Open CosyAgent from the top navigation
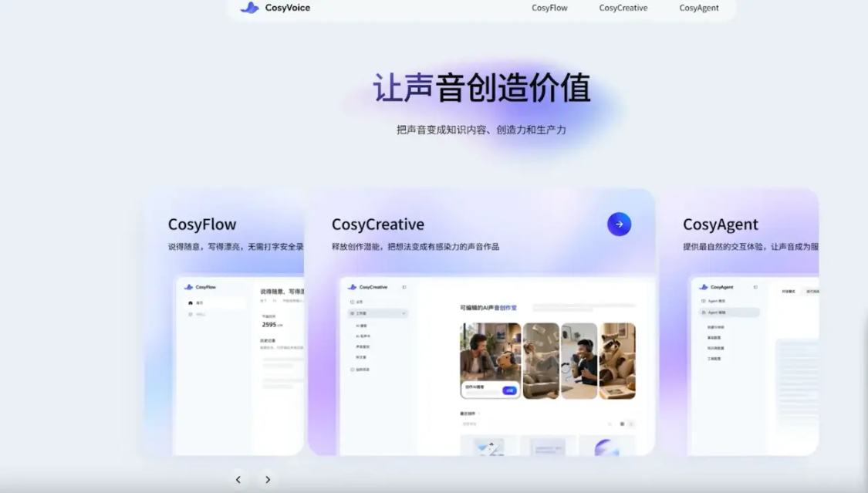This screenshot has width=868, height=493. 698,8
